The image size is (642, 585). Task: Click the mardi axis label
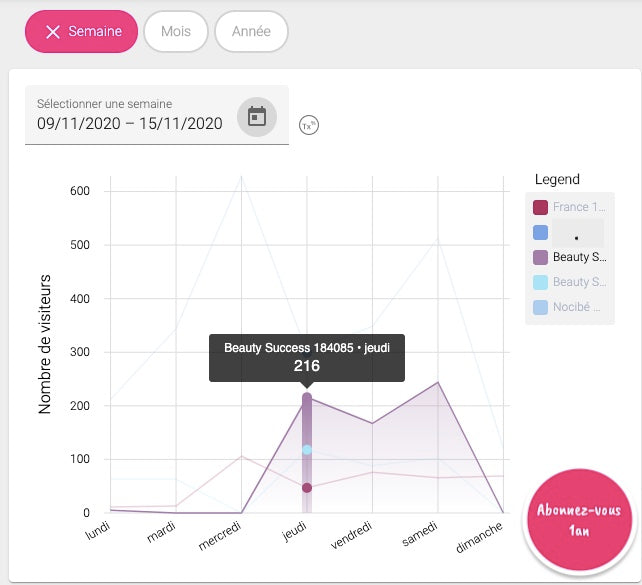pos(161,532)
